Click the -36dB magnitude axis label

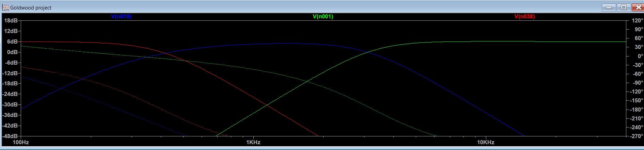10,115
